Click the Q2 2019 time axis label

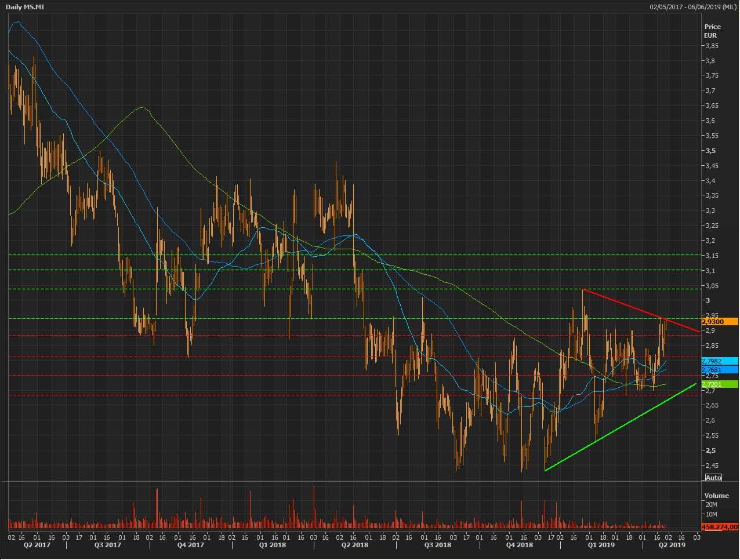point(671,545)
